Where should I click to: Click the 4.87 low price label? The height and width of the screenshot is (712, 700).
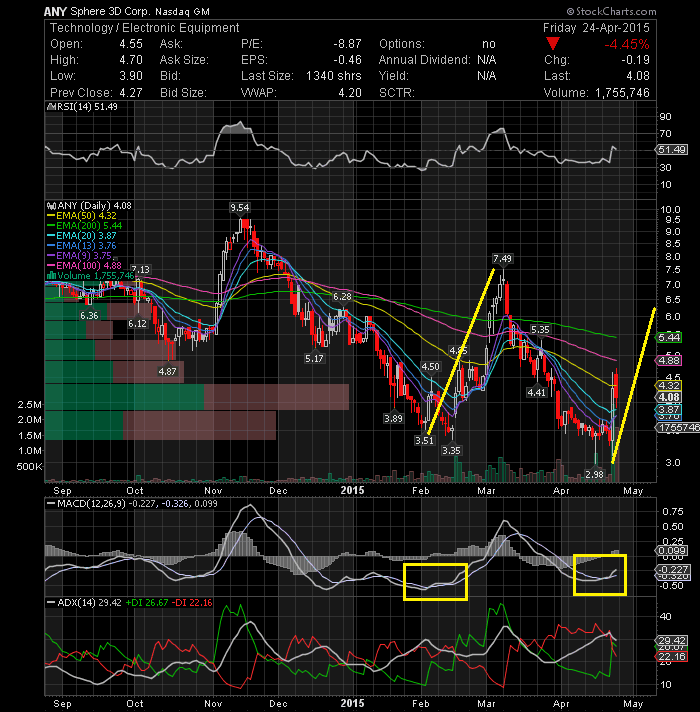coord(167,371)
